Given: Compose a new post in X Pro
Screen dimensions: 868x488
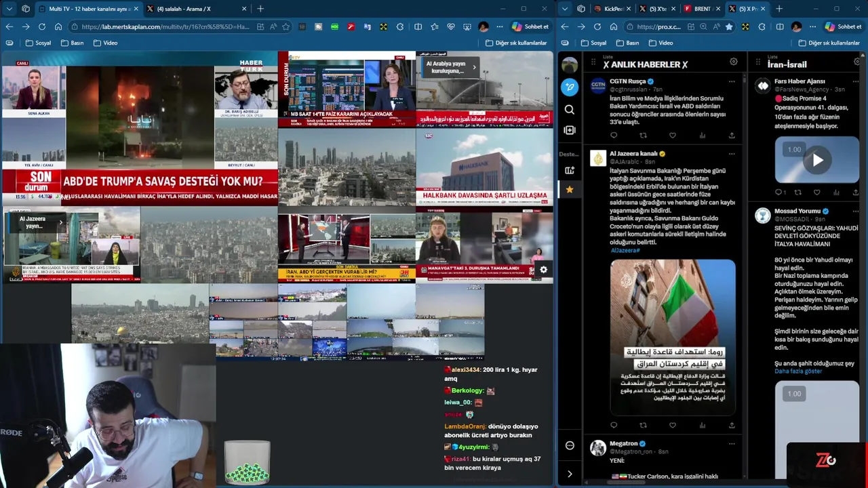Looking at the screenshot, I should point(570,87).
